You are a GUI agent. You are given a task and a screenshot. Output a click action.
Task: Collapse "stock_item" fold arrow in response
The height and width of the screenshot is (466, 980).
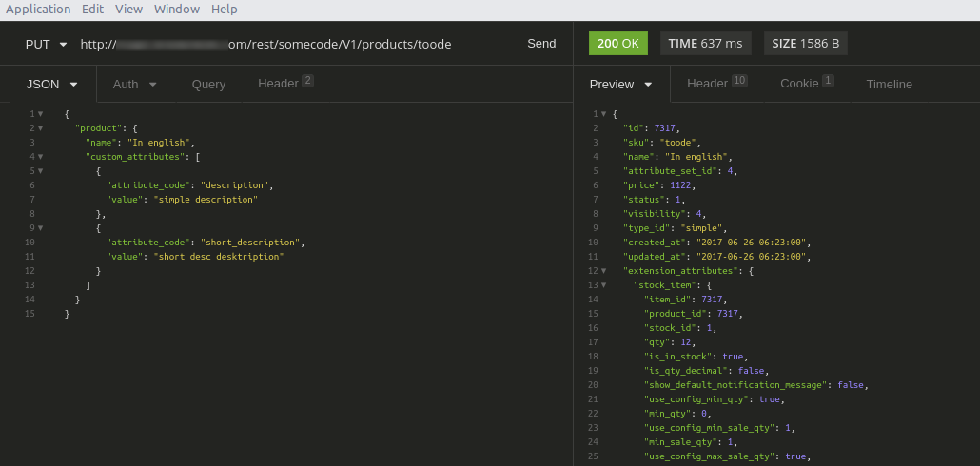604,285
